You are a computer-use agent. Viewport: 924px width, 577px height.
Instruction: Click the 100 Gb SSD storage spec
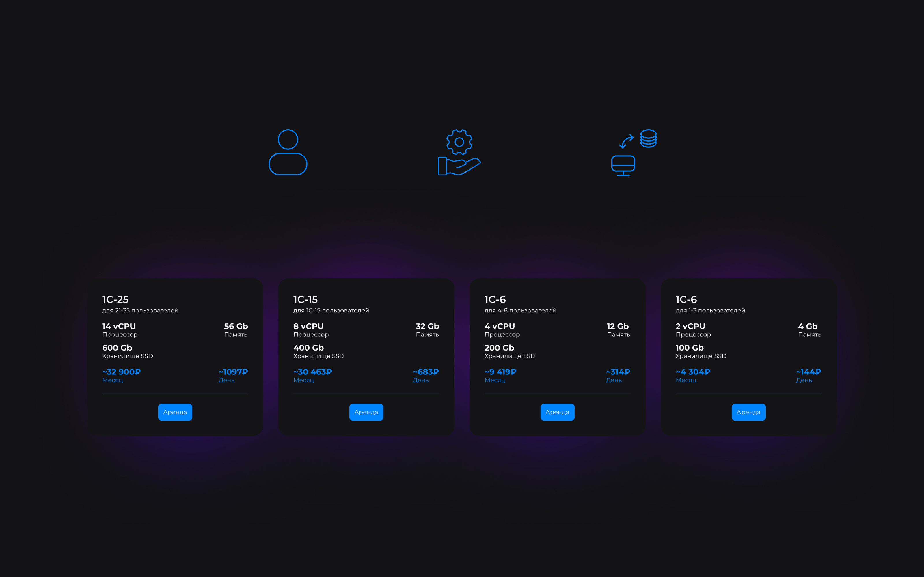point(689,348)
